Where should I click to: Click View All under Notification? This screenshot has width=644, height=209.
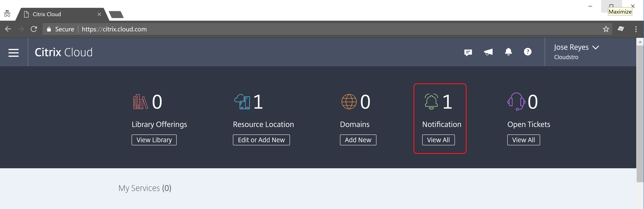pyautogui.click(x=438, y=140)
